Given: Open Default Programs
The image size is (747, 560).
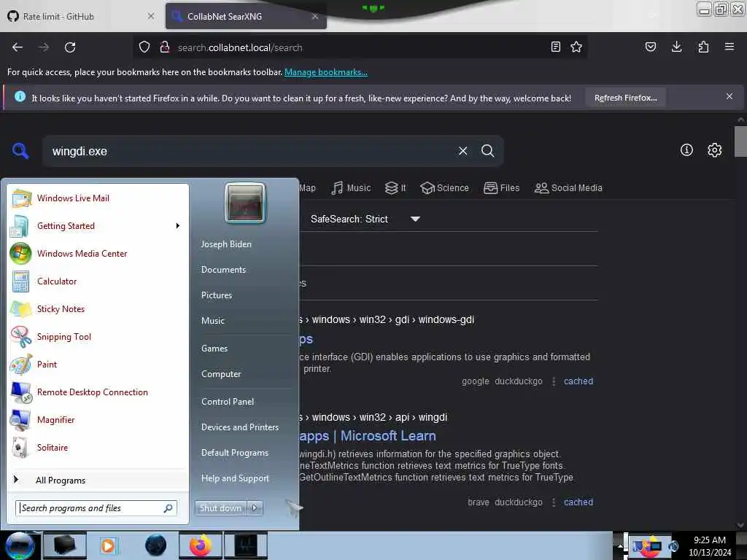Looking at the screenshot, I should pyautogui.click(x=235, y=452).
